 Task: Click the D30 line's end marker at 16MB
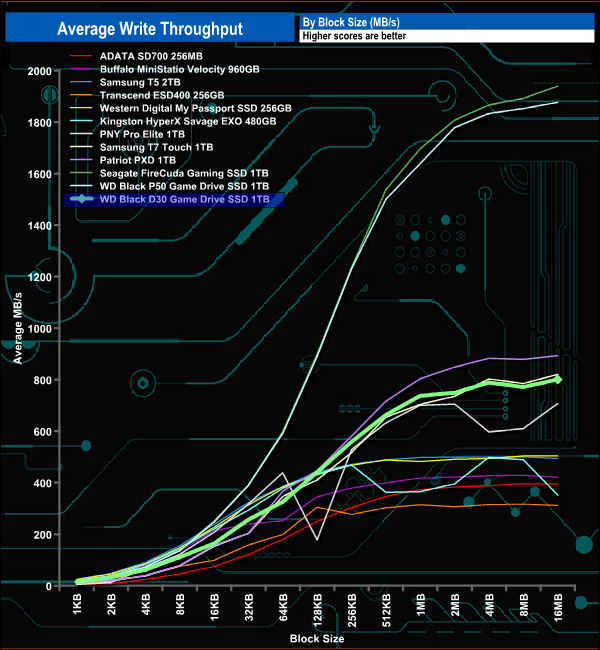click(558, 379)
